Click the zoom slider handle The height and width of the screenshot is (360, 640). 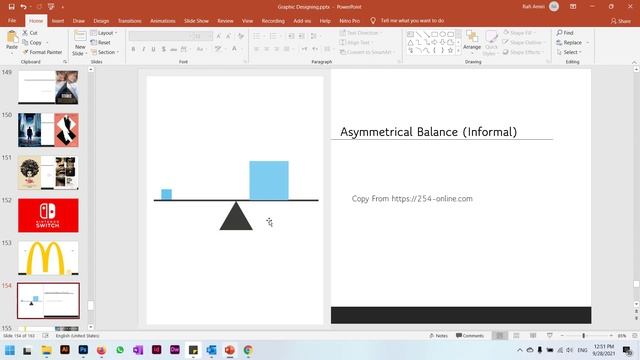pos(583,336)
